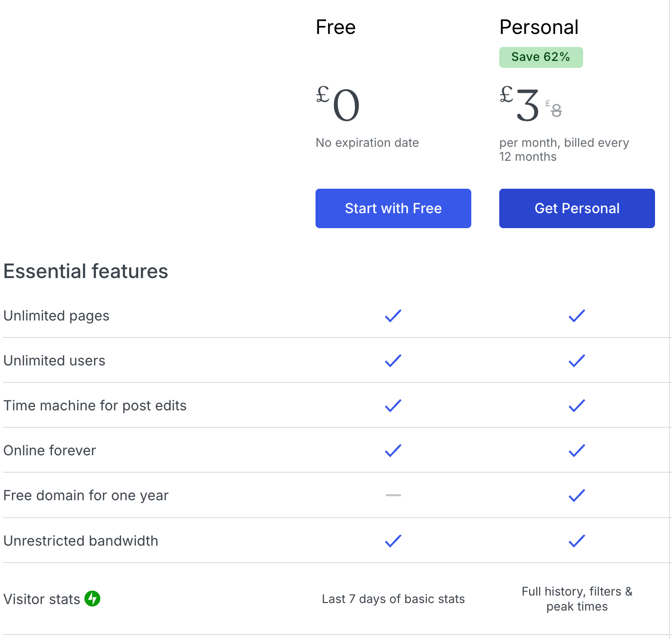
Task: Click the Free plan checkmark for Unlimited pages
Action: [x=393, y=316]
